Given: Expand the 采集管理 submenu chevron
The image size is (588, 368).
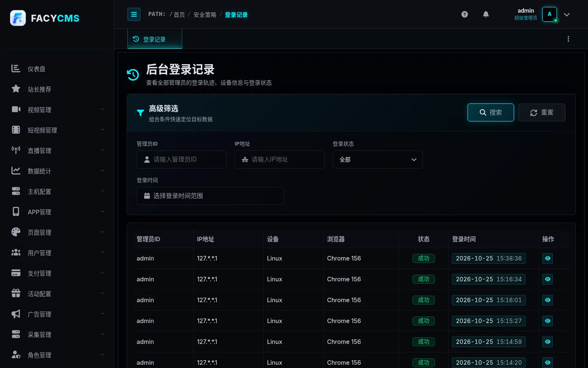Looking at the screenshot, I should (102, 334).
